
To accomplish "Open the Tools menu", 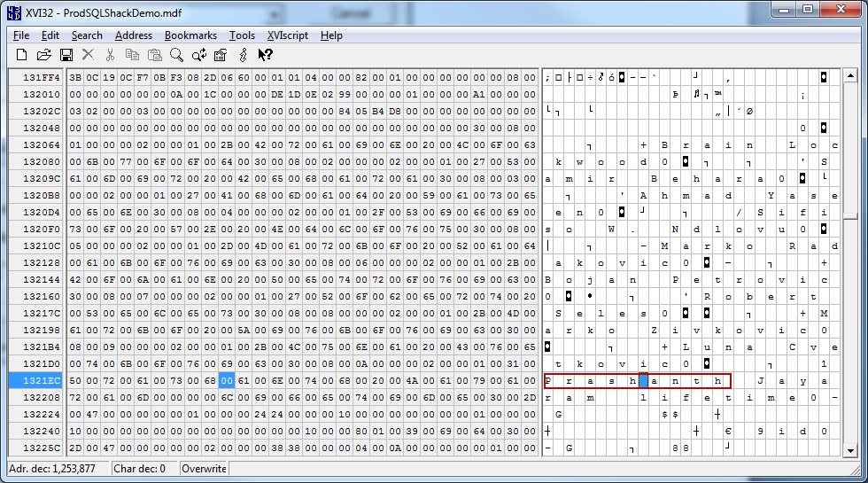I will pyautogui.click(x=242, y=35).
